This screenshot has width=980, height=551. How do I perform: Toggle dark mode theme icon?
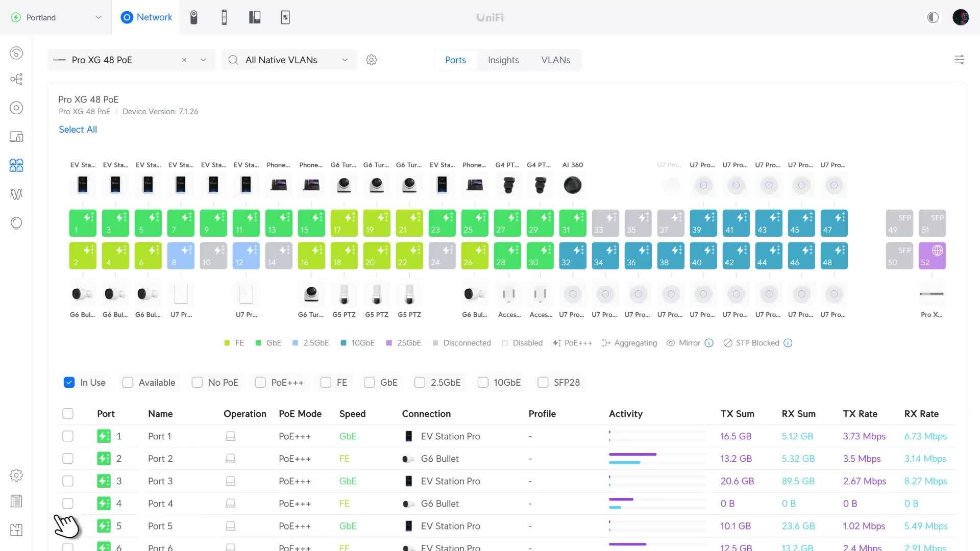point(933,17)
